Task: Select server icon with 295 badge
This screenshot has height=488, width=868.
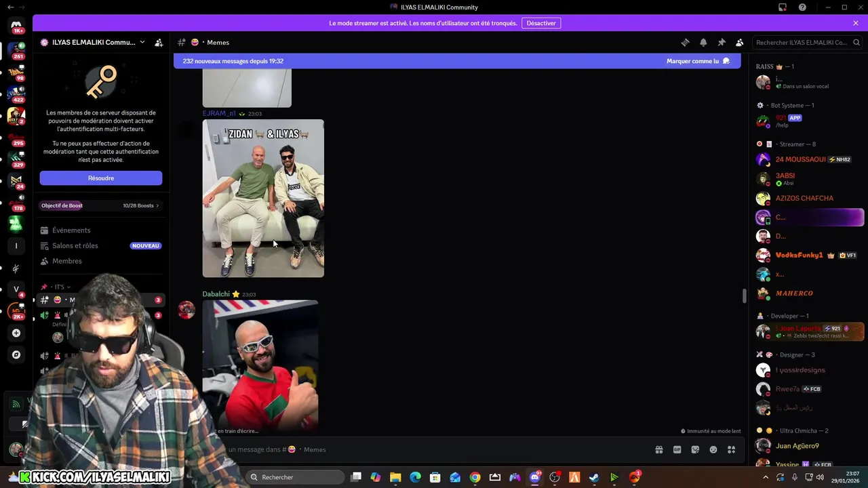Action: point(16,138)
